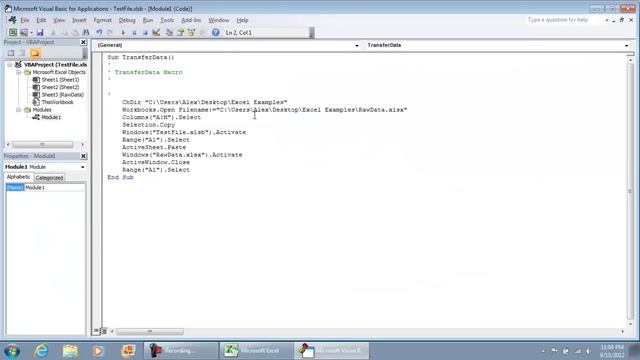This screenshot has height=360, width=640.
Task: Click the Reset stop icon
Action: point(145,32)
